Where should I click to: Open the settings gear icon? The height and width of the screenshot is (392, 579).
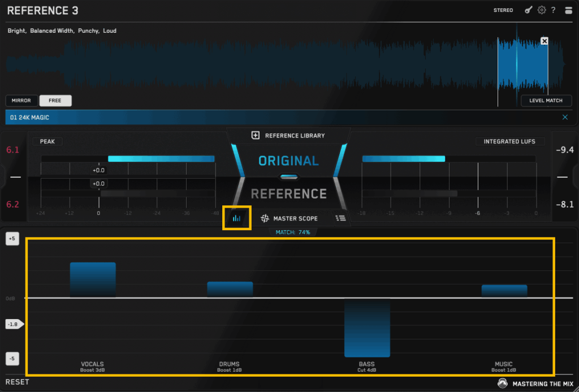[x=541, y=10]
